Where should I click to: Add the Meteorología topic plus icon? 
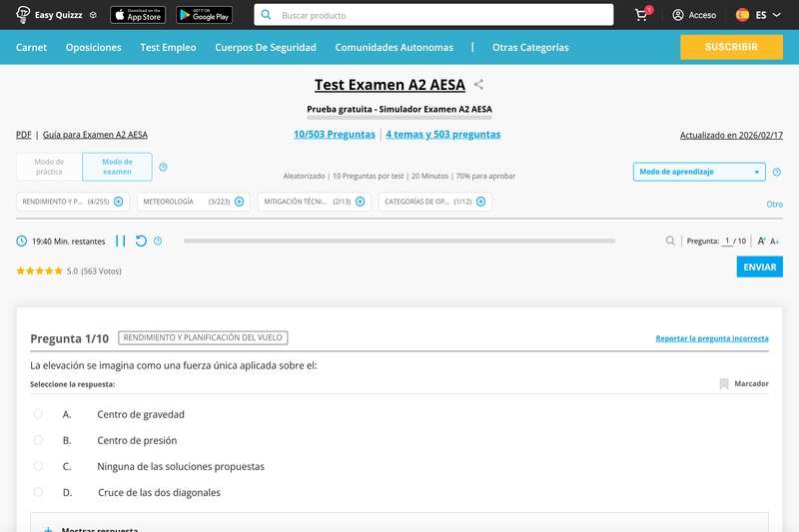tap(239, 202)
